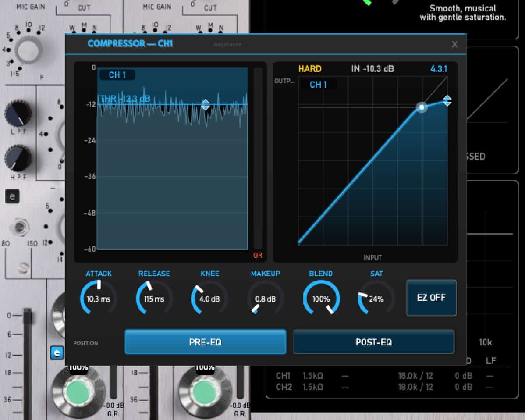The width and height of the screenshot is (525, 420).
Task: Click the BLEND knob at 100%
Action: [321, 298]
